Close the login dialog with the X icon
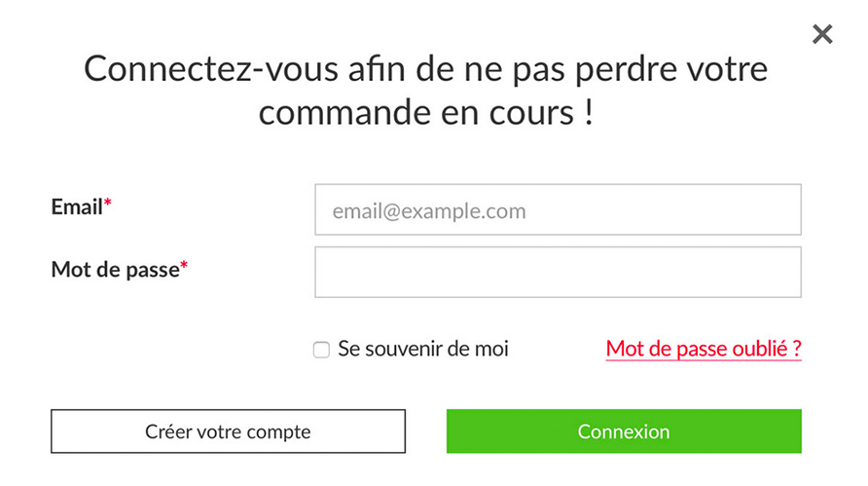The height and width of the screenshot is (486, 868). [x=822, y=35]
